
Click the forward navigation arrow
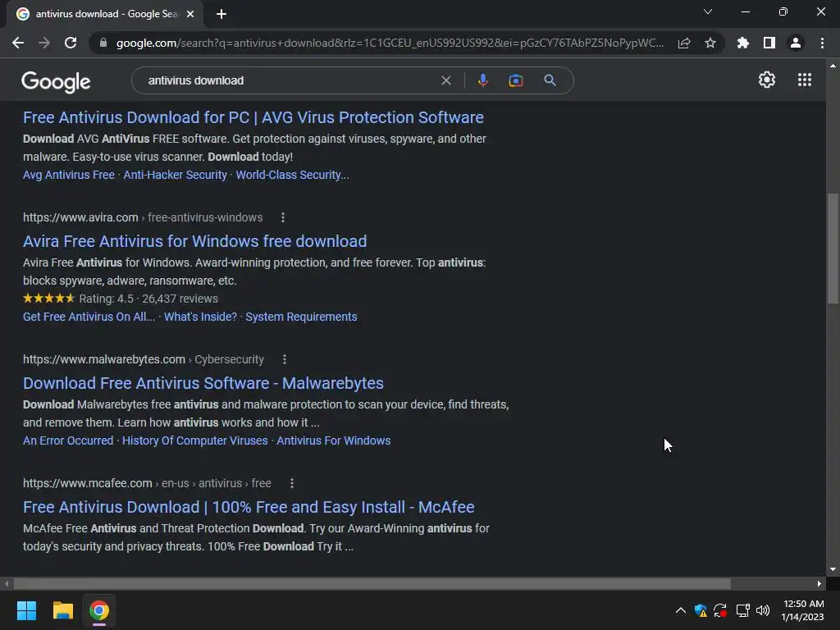pos(44,43)
